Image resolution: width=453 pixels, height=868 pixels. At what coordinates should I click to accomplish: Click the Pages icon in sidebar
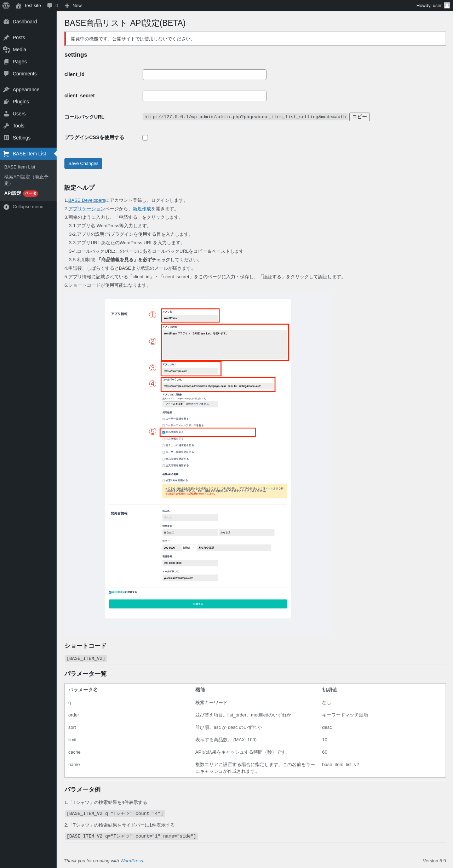[6, 62]
